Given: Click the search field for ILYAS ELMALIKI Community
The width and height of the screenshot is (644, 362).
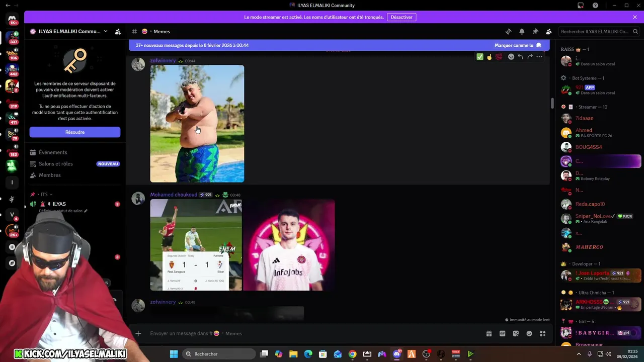Looking at the screenshot, I should coord(599,31).
